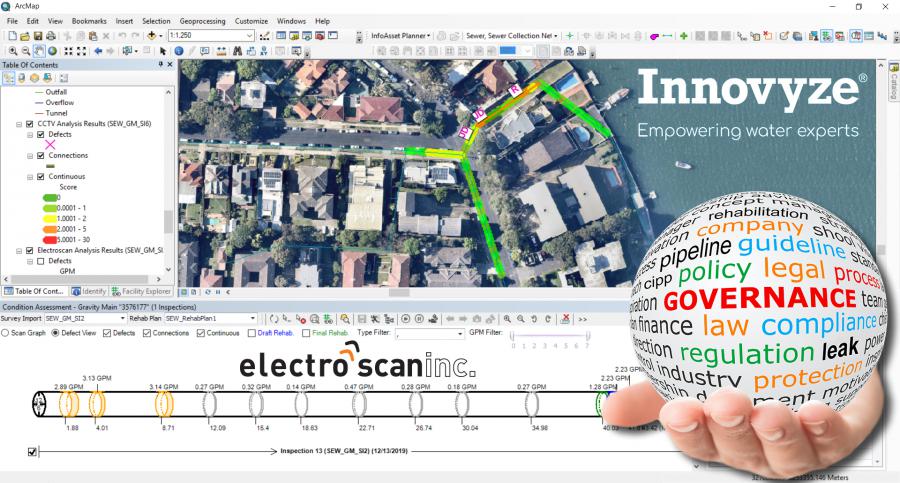Image resolution: width=900 pixels, height=483 pixels.
Task: Expand more tools with >> chevron
Action: [583, 319]
